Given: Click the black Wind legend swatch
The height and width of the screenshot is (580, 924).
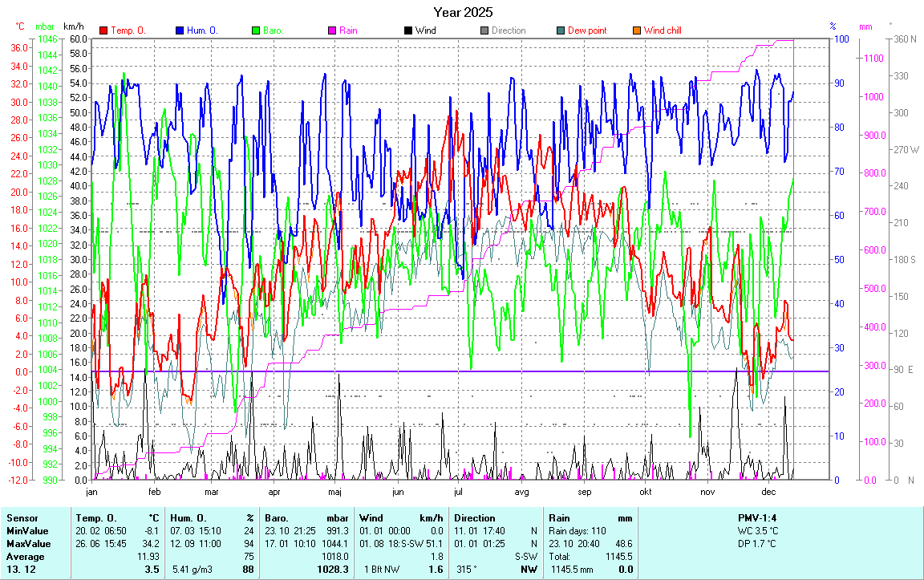Looking at the screenshot, I should [x=408, y=30].
